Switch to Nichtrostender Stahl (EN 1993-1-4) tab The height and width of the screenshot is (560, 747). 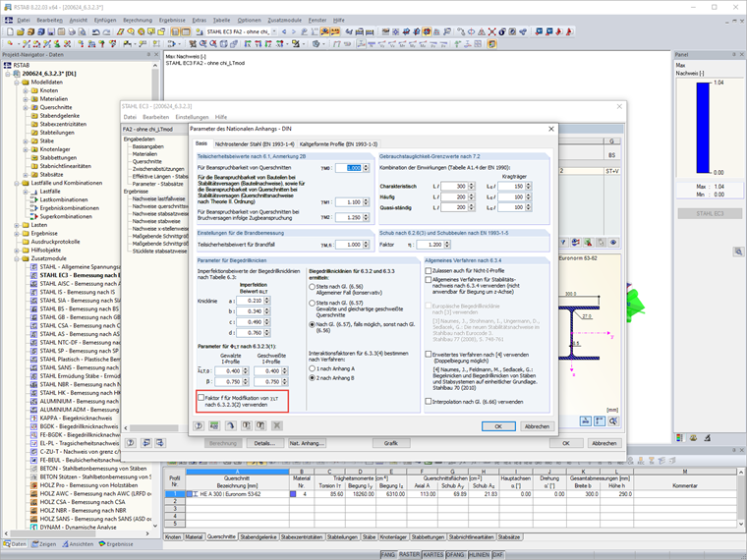255,143
